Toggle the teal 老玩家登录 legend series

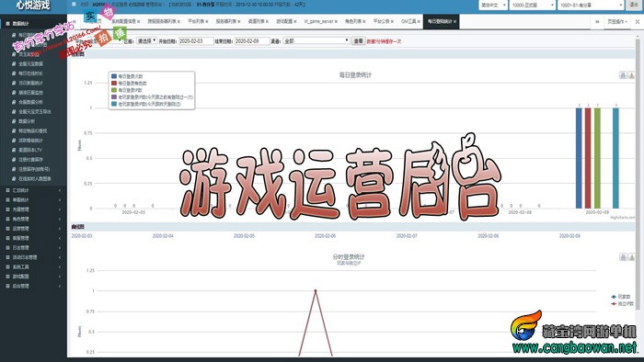pyautogui.click(x=146, y=104)
